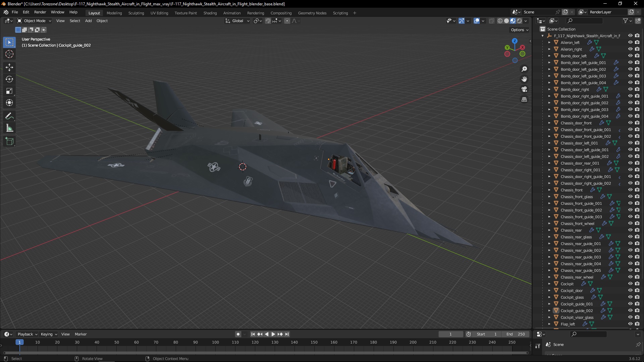Switch to the Geometry Nodes workspace
Viewport: 644px width, 362px height.
click(x=312, y=13)
